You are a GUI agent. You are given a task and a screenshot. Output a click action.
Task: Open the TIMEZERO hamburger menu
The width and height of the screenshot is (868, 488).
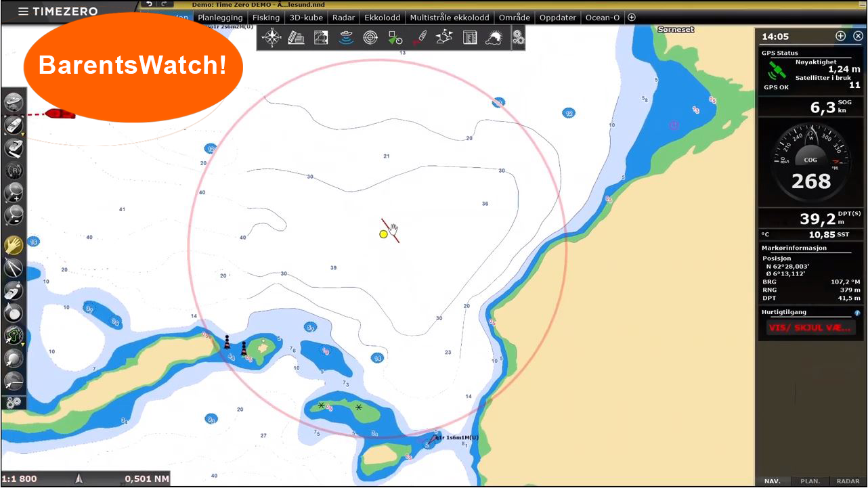(23, 12)
